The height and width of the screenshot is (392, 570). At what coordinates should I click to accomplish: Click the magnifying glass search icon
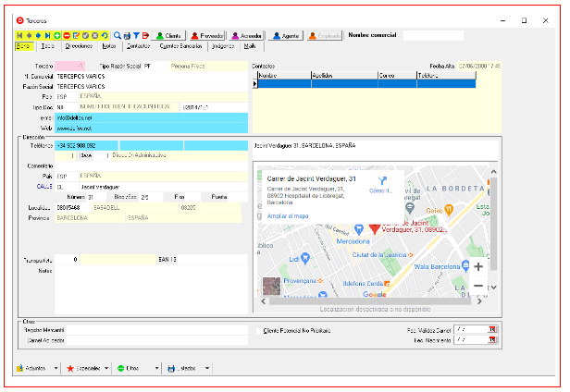pos(118,35)
